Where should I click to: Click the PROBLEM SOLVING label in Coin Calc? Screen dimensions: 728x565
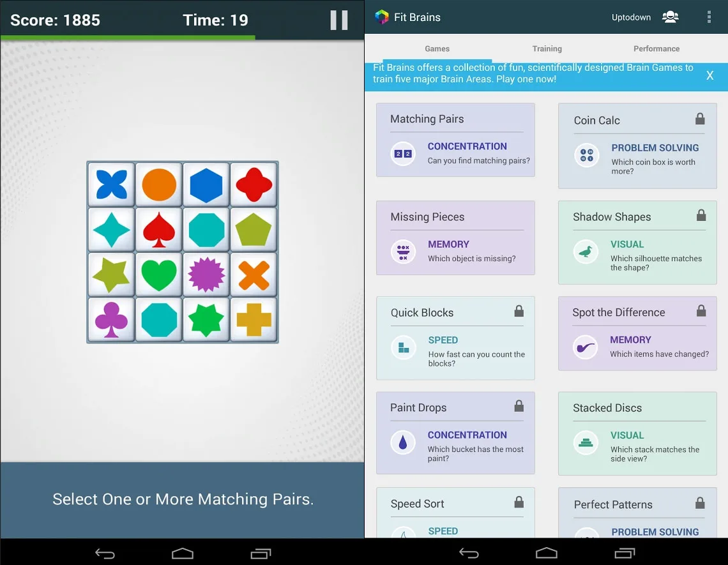click(x=655, y=147)
